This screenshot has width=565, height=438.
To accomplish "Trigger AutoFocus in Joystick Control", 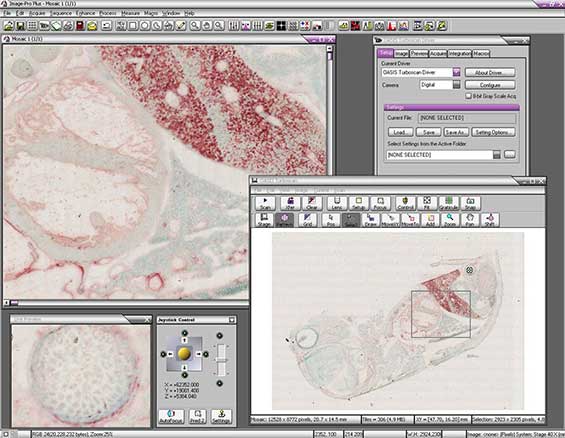I will pyautogui.click(x=172, y=417).
